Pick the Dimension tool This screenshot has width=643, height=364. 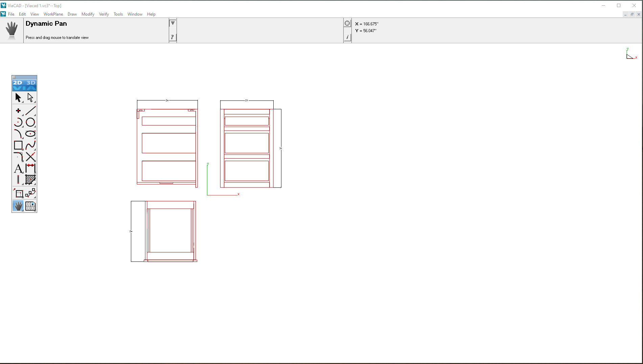30,168
